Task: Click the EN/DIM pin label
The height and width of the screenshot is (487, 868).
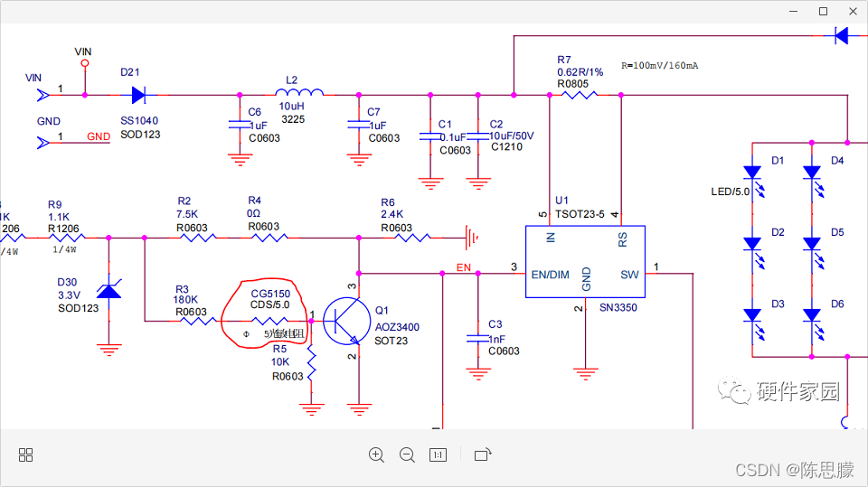Action: click(550, 275)
